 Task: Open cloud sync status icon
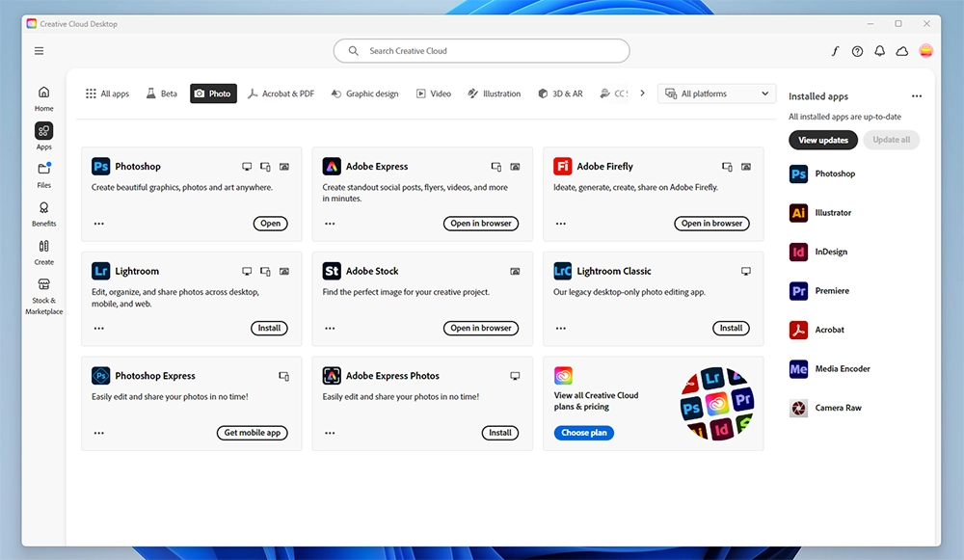point(902,51)
